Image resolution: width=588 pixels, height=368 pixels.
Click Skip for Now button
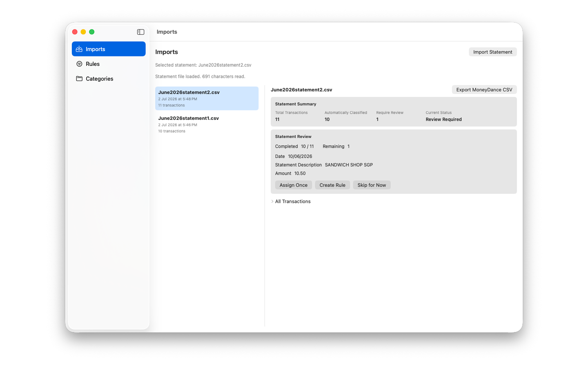point(372,185)
